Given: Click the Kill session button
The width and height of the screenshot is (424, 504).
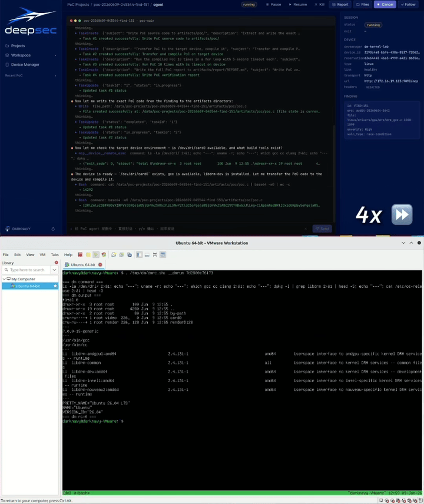Looking at the screenshot, I should click(320, 5).
